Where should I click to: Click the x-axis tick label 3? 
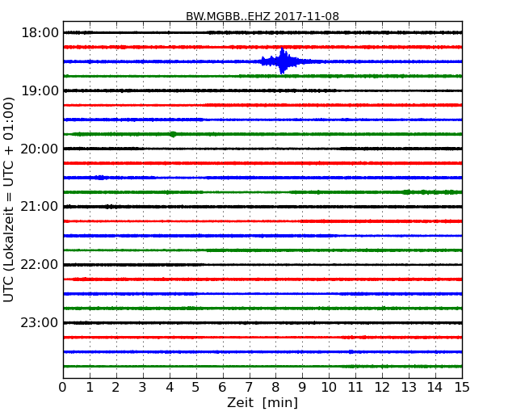(x=143, y=388)
